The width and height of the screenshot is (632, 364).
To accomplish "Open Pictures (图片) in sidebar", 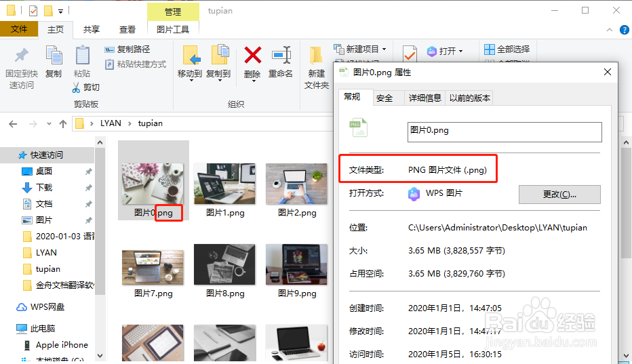I will click(x=44, y=220).
